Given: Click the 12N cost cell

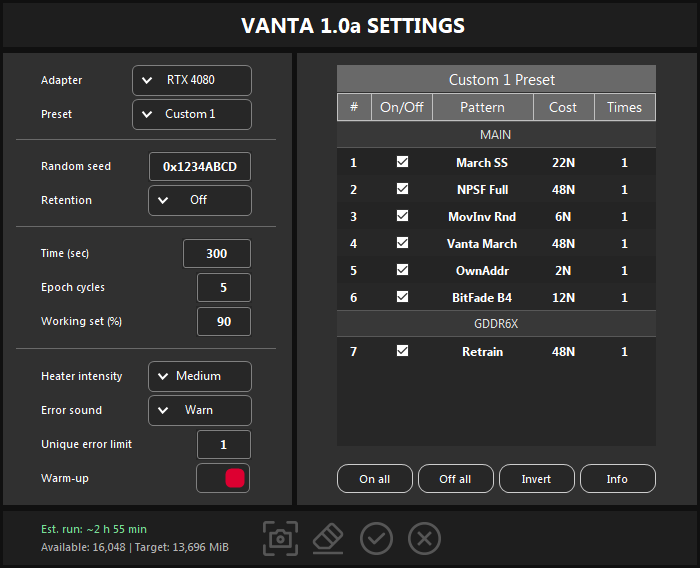Looking at the screenshot, I should [563, 298].
